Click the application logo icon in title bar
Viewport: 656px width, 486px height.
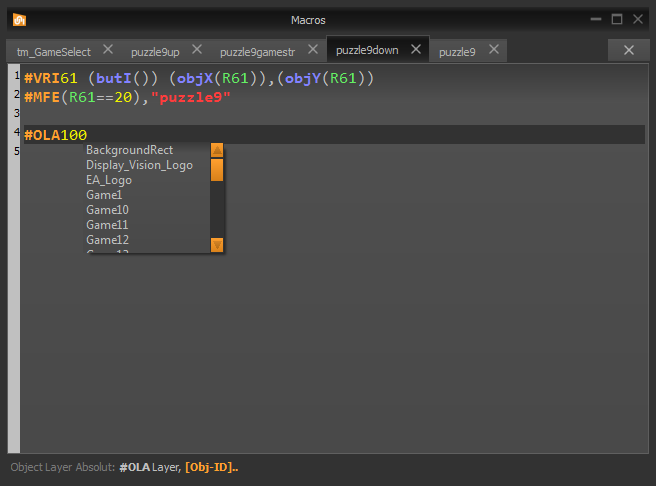19,19
